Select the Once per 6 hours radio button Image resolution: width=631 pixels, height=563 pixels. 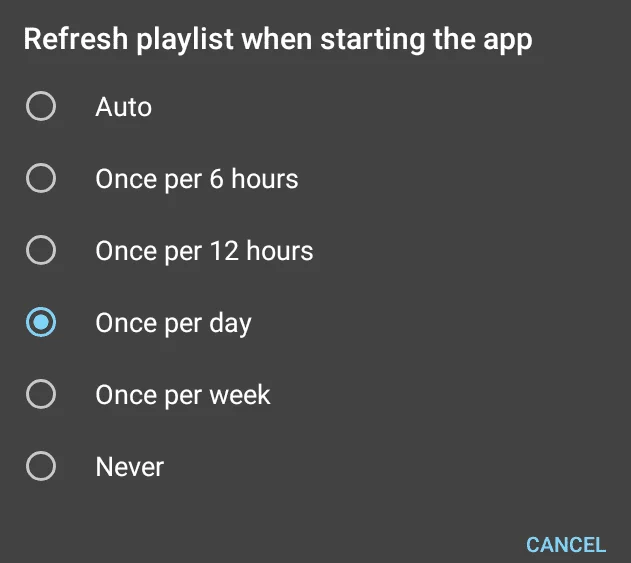[41, 178]
